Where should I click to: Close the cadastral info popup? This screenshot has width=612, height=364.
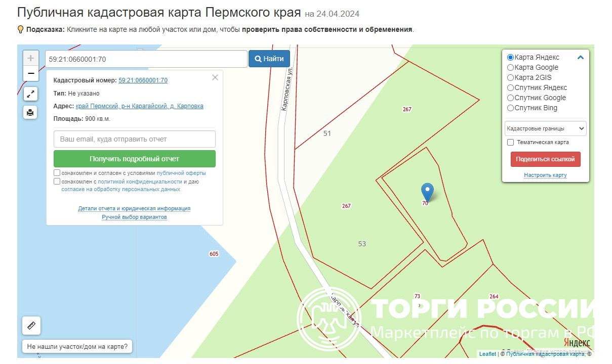pos(215,77)
